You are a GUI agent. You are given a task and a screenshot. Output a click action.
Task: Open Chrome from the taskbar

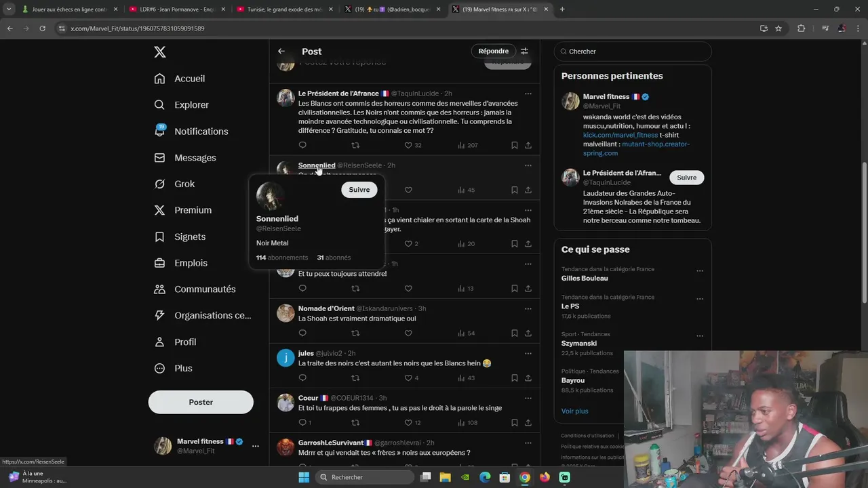(x=525, y=477)
